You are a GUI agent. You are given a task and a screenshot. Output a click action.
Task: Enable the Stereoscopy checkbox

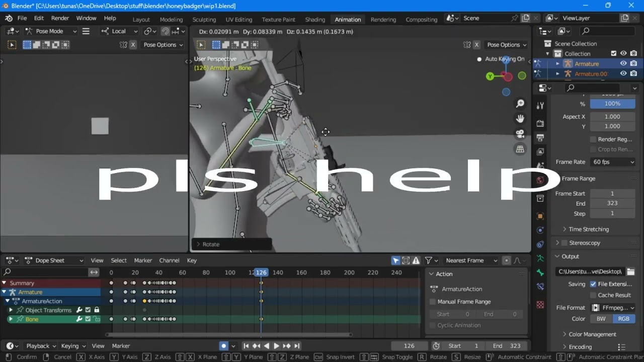(564, 243)
